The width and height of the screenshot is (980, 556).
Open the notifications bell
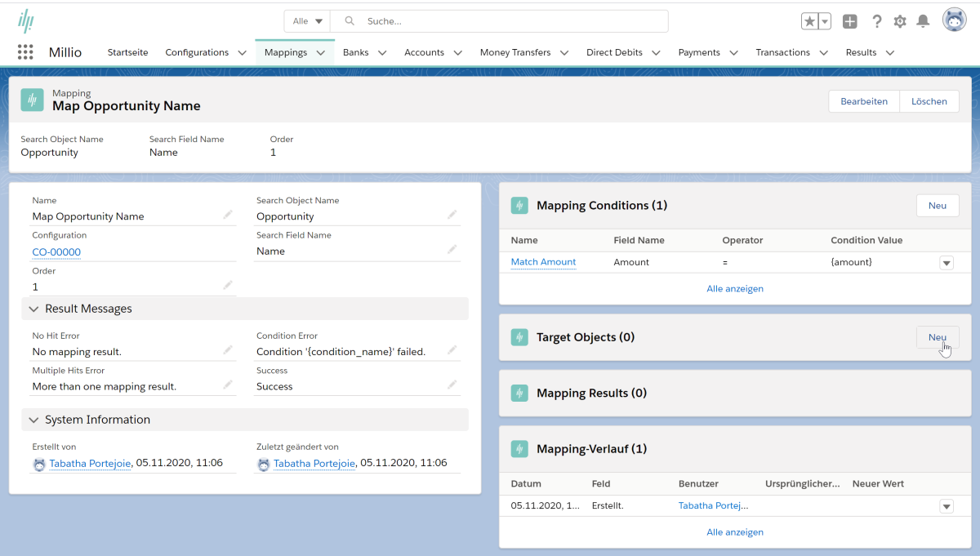[923, 21]
